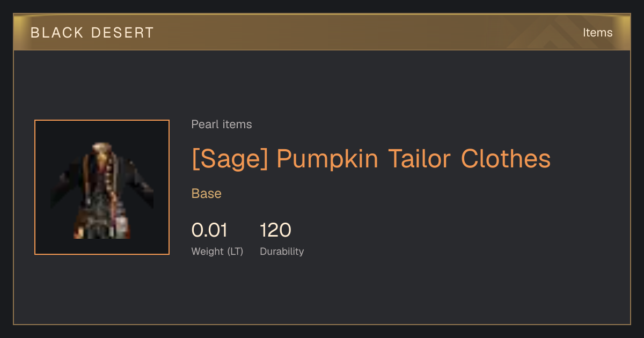Click the word Pumpkin in item title
This screenshot has height=338, width=644.
pos(327,159)
